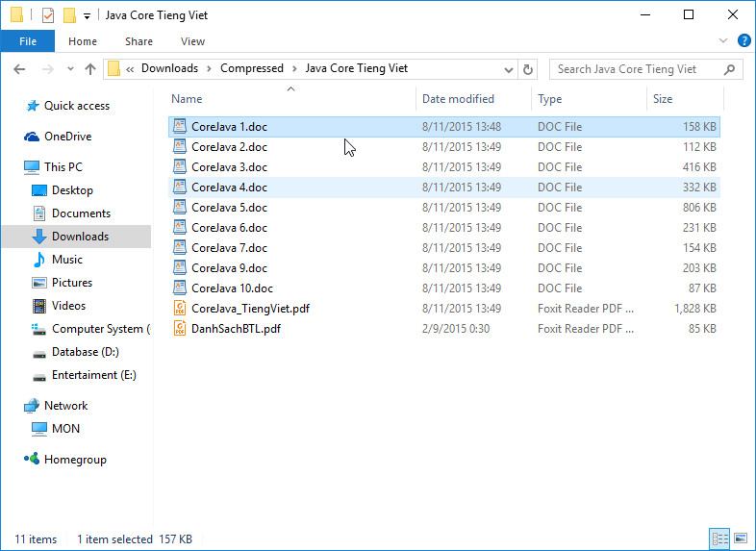Click the search magnifier icon

(729, 69)
